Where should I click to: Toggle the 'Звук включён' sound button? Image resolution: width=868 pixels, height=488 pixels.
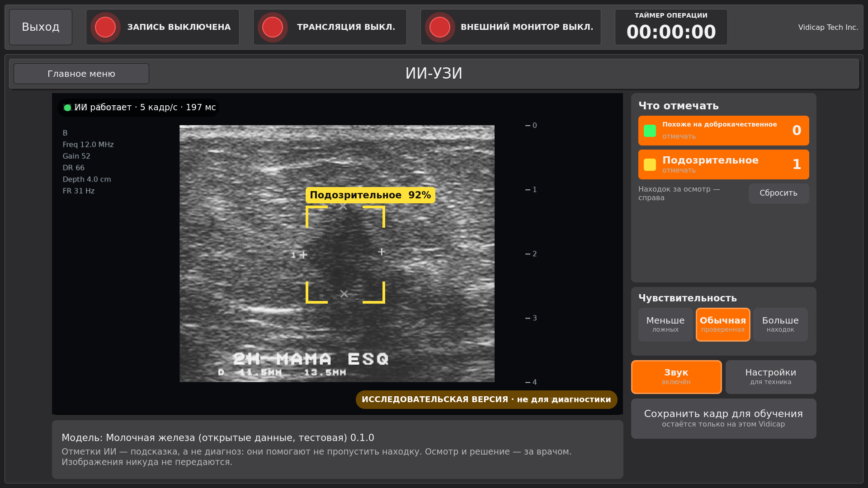point(676,377)
